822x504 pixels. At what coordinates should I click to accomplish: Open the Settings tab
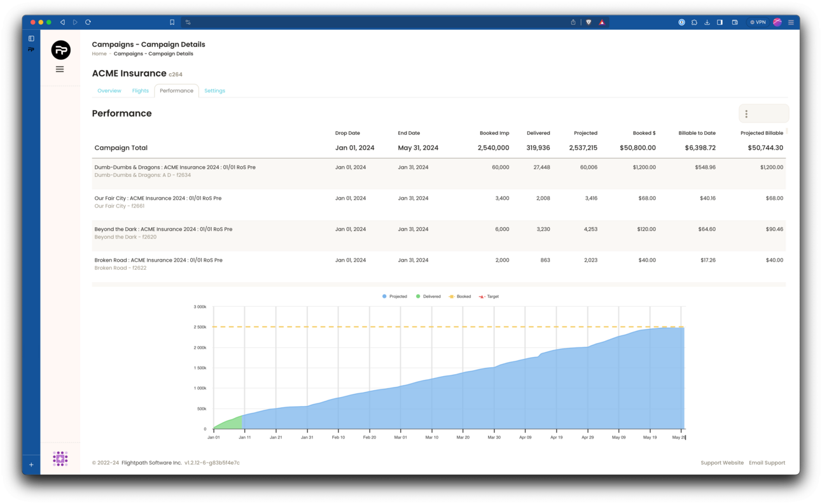click(x=214, y=91)
